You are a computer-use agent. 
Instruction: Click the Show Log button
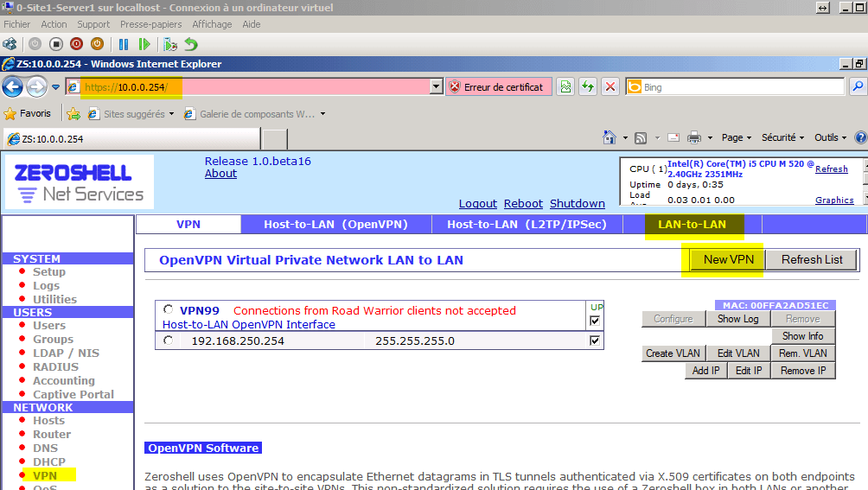click(738, 319)
